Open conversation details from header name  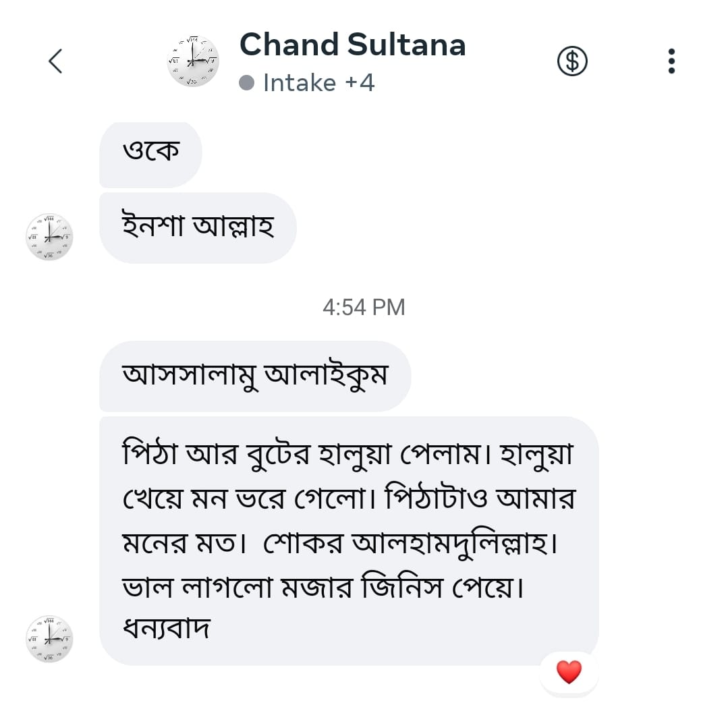(x=352, y=45)
